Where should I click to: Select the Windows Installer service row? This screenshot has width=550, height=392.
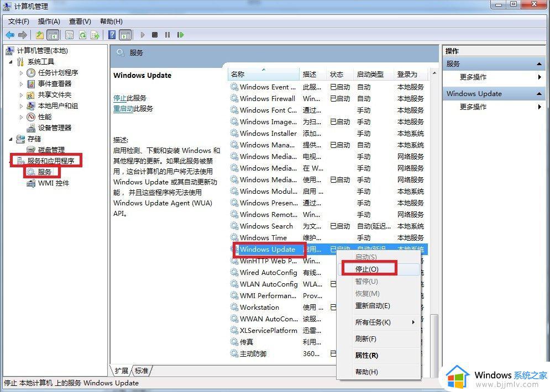[x=328, y=133]
